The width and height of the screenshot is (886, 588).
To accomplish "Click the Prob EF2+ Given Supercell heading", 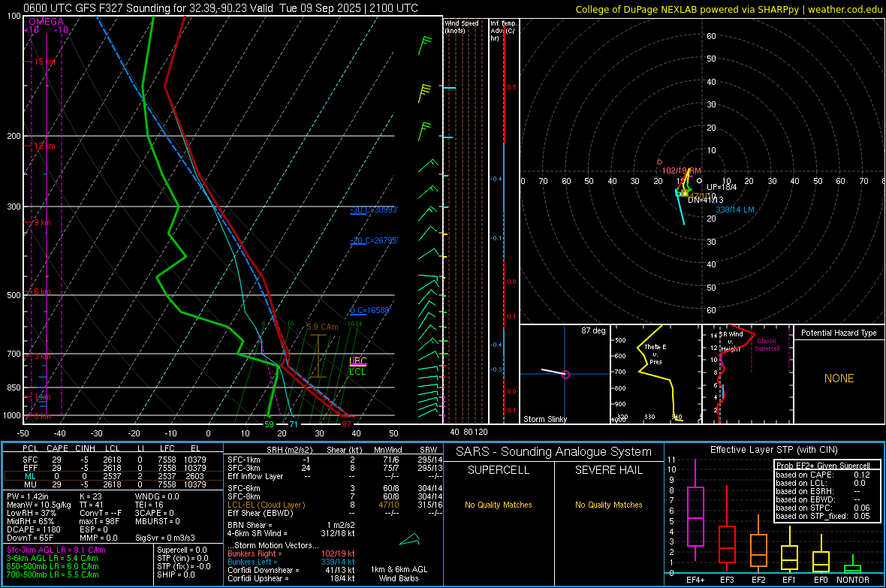I will pos(823,466).
